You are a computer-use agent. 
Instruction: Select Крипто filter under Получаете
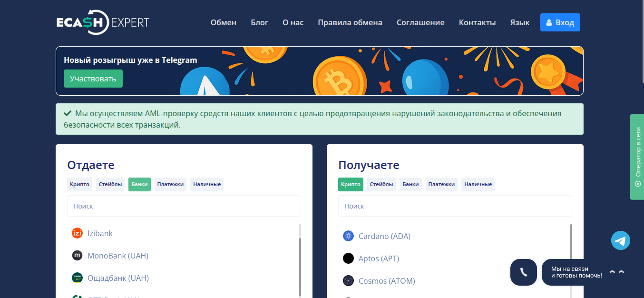click(x=351, y=184)
